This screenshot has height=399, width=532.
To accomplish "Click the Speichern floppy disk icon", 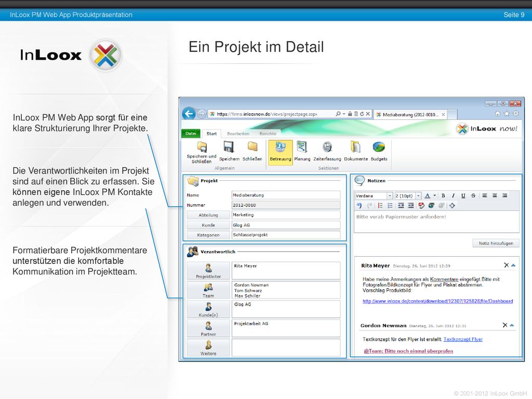I will tap(229, 147).
